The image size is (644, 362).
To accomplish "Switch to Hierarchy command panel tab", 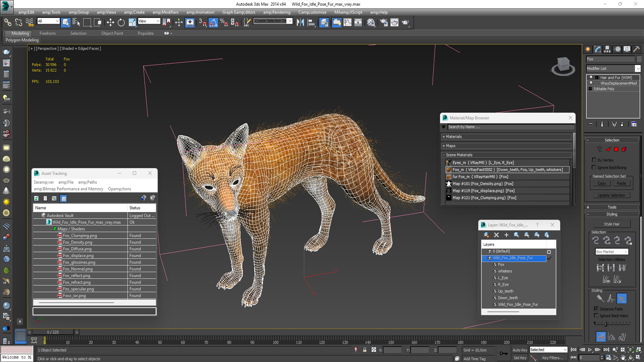I will (x=607, y=49).
